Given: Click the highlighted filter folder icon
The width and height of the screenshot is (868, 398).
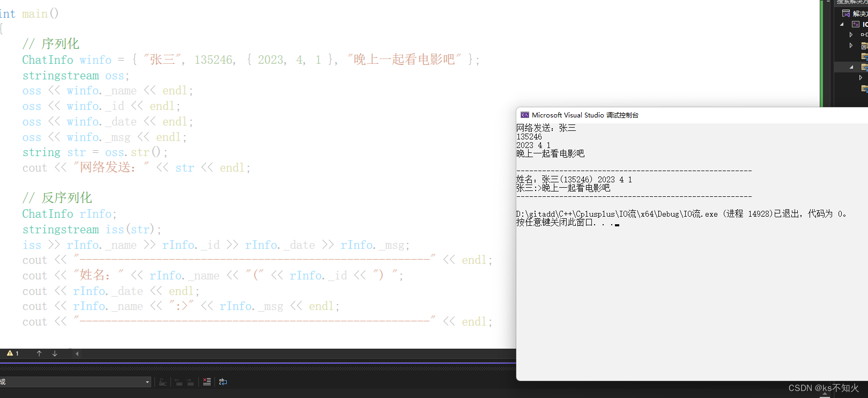Looking at the screenshot, I should pyautogui.click(x=864, y=67).
